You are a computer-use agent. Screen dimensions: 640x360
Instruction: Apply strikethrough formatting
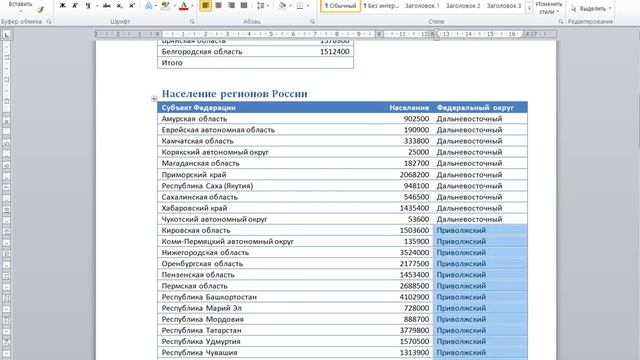click(x=107, y=6)
